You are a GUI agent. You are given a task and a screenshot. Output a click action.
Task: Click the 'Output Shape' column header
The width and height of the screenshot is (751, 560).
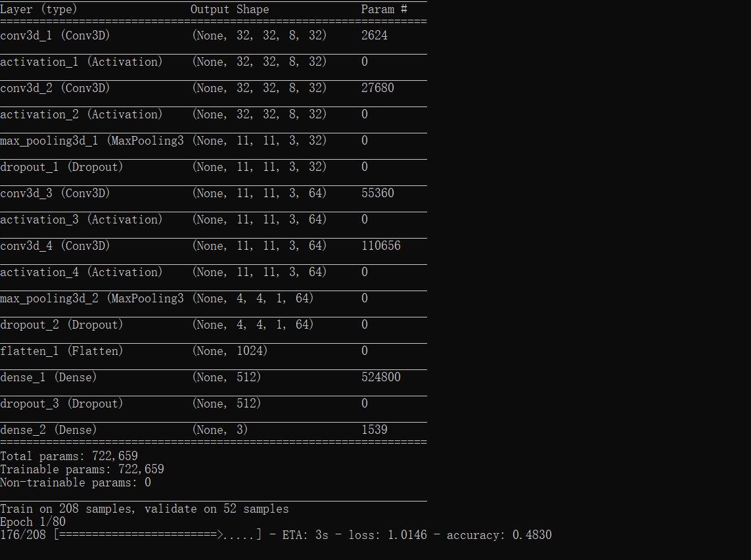pyautogui.click(x=230, y=10)
